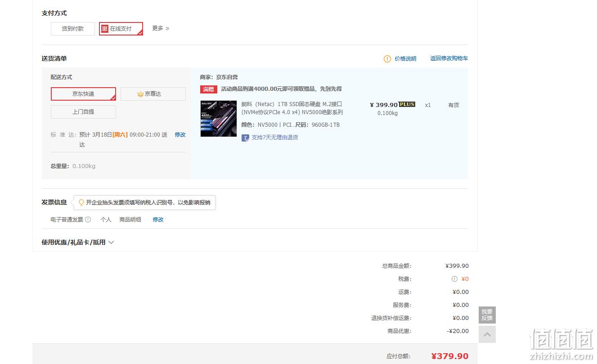Expand 使用优惠/礼品卡/抵用 section
Image resolution: width=597 pixels, height=364 pixels.
pos(78,242)
